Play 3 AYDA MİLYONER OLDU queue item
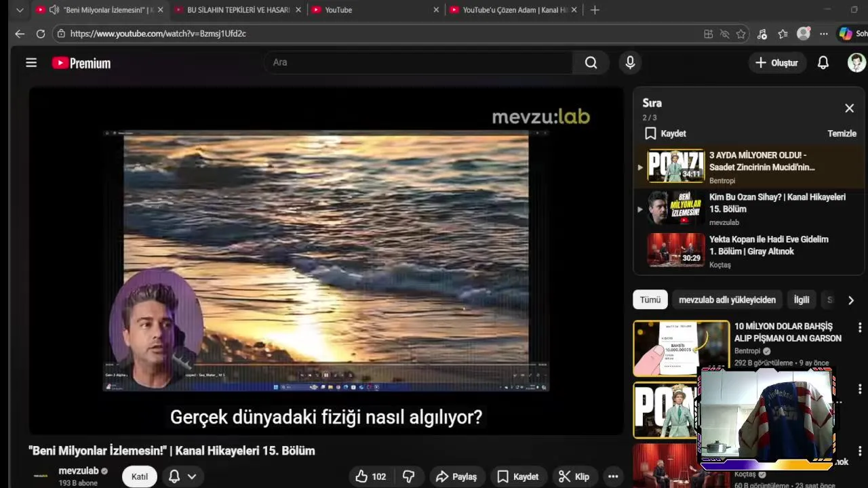 click(749, 167)
